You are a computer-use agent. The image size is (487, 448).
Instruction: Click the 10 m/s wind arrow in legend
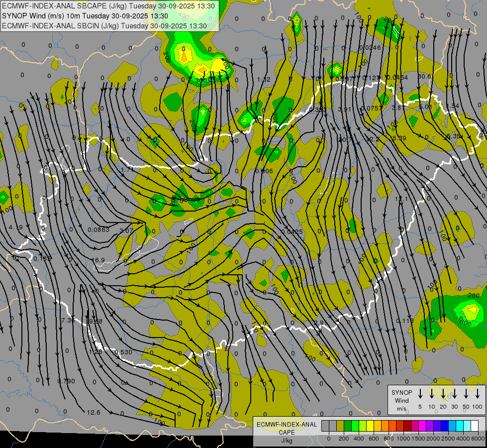click(431, 393)
